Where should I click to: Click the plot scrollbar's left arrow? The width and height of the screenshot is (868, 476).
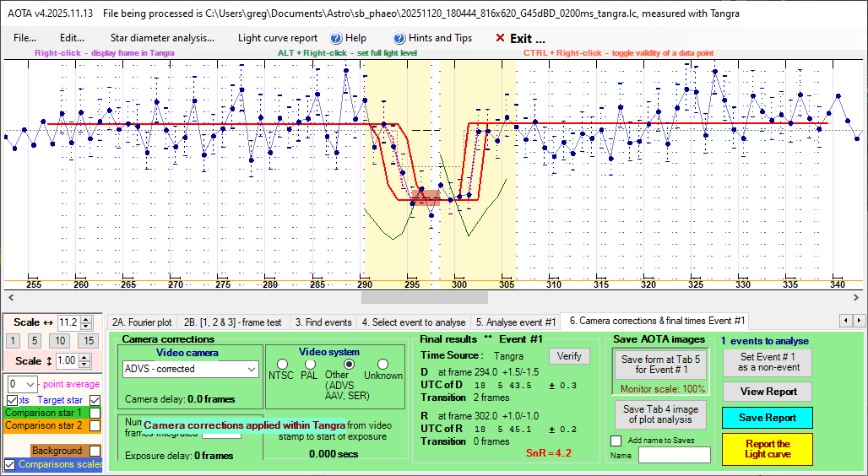[8, 297]
